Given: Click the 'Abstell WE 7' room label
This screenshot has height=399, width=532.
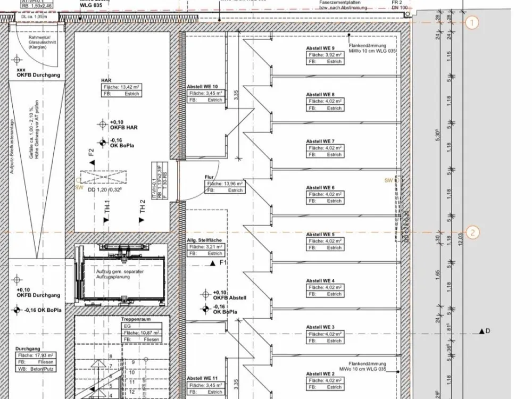Looking at the screenshot, I should pyautogui.click(x=320, y=141).
